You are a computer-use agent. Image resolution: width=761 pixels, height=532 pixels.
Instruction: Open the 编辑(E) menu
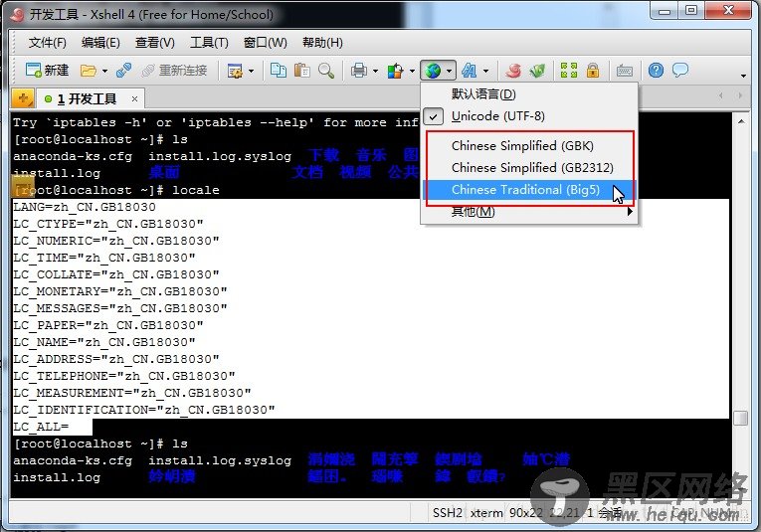click(x=100, y=43)
